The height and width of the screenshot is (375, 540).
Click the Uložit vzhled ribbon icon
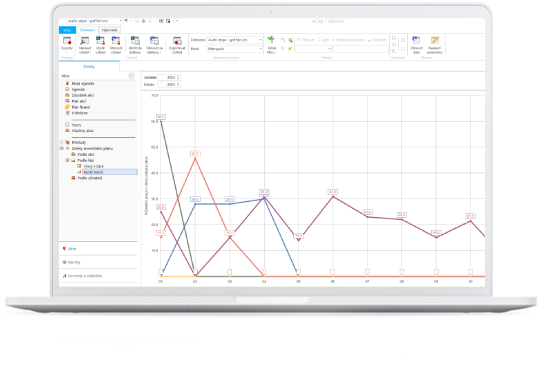[100, 45]
